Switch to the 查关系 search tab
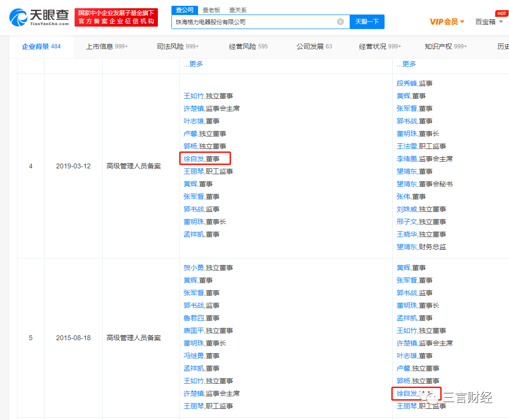509x420 pixels. (x=238, y=10)
